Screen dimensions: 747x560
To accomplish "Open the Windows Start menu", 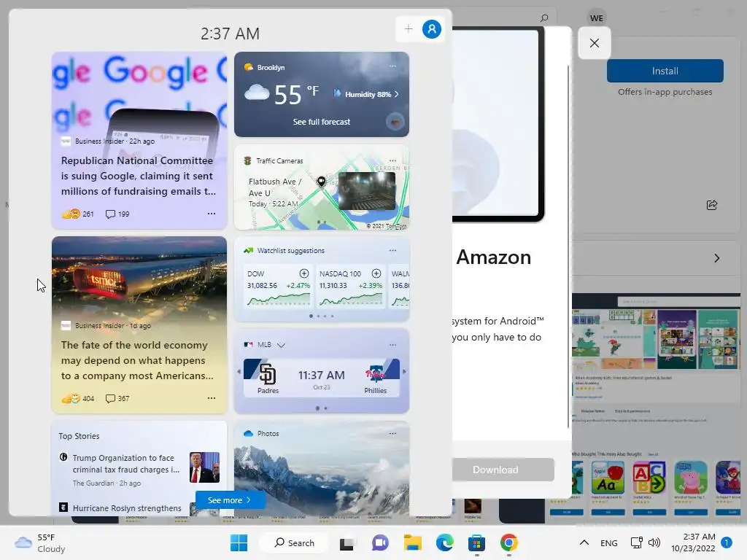I will point(239,542).
